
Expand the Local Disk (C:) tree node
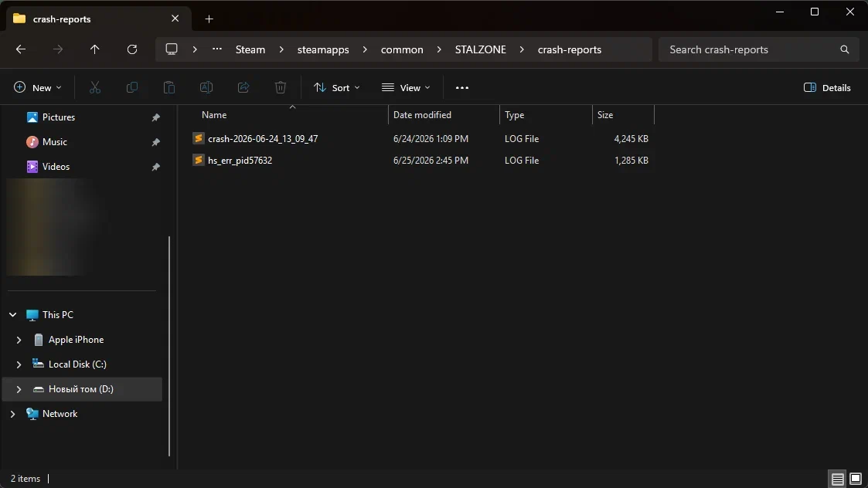(19, 364)
